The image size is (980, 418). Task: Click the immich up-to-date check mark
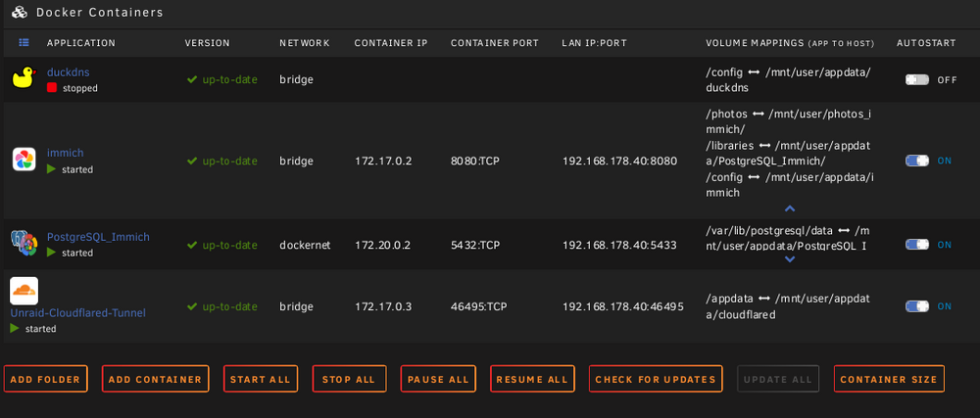point(192,161)
